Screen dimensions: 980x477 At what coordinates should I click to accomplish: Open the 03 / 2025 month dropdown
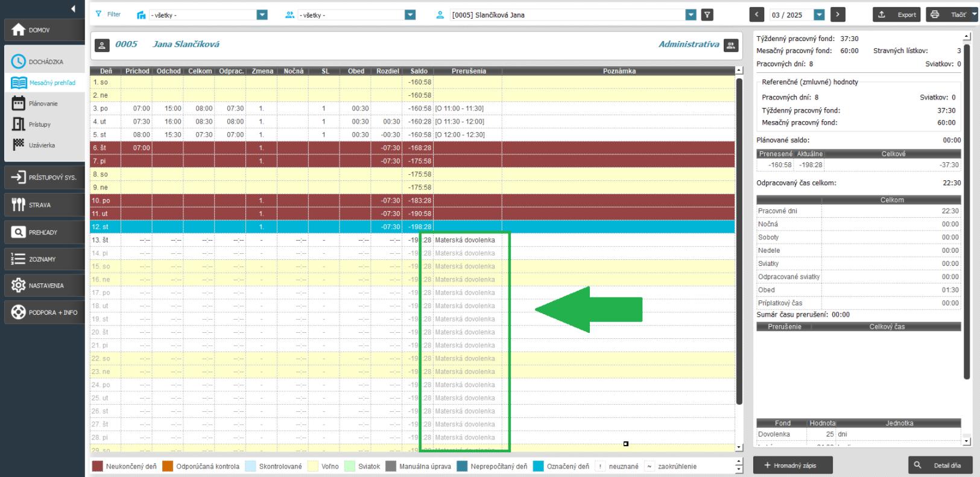point(819,15)
